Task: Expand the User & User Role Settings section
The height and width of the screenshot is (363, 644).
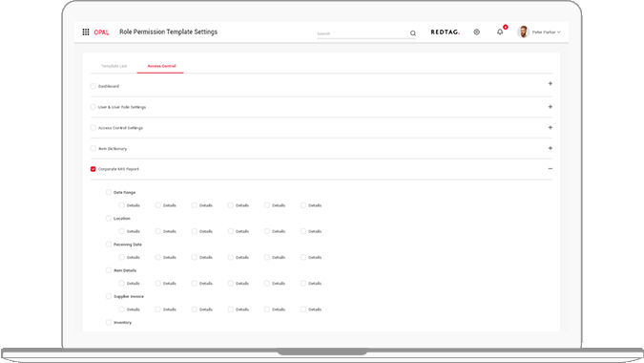Action: [551, 107]
